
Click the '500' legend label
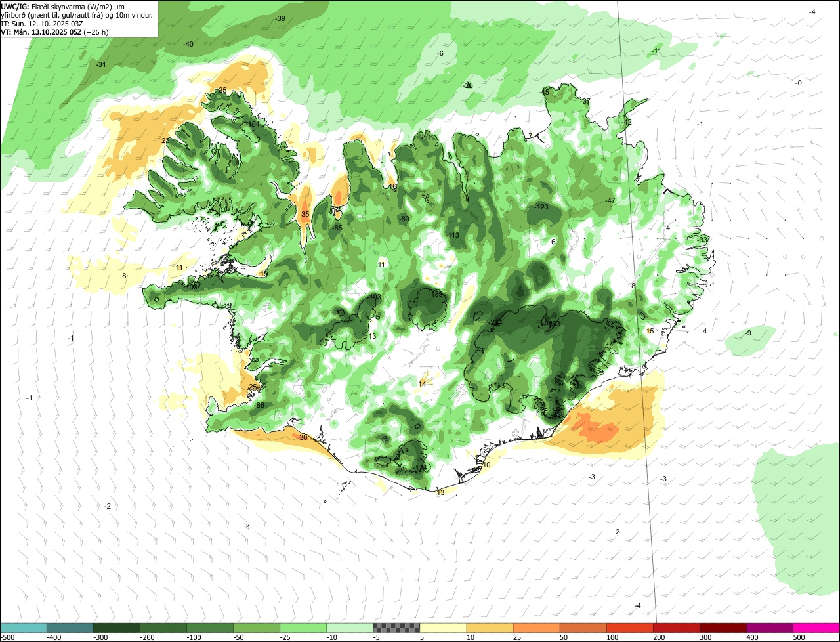799,637
